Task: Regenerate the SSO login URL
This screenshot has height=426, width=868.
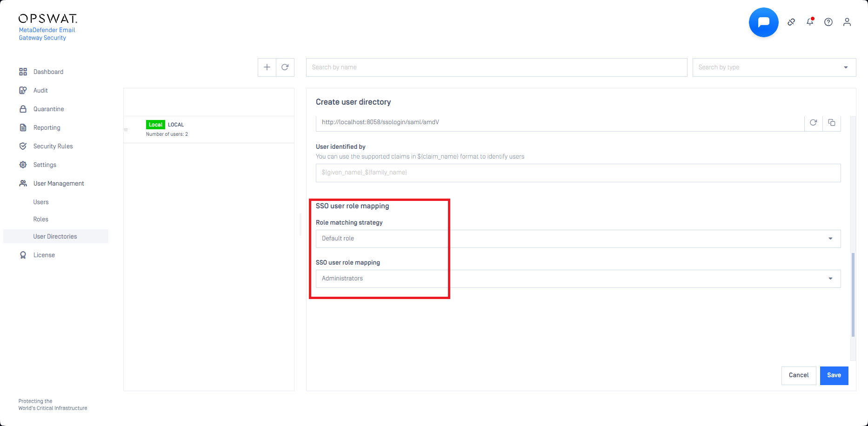Action: coord(813,123)
